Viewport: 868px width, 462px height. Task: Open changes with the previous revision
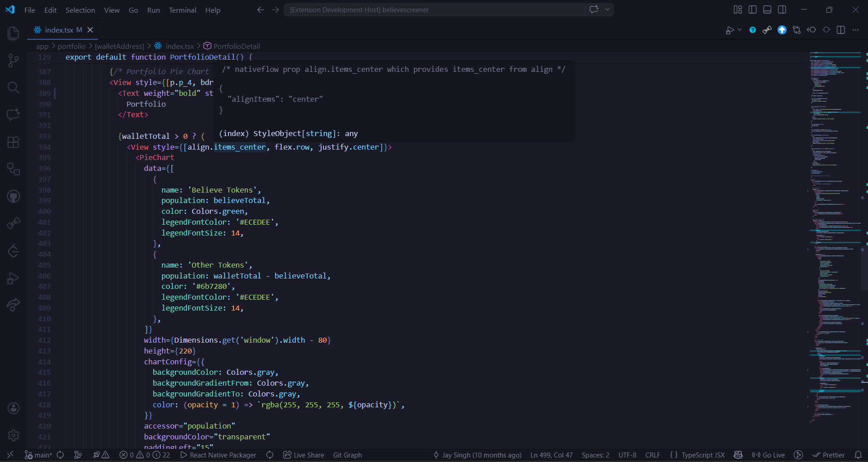[811, 30]
